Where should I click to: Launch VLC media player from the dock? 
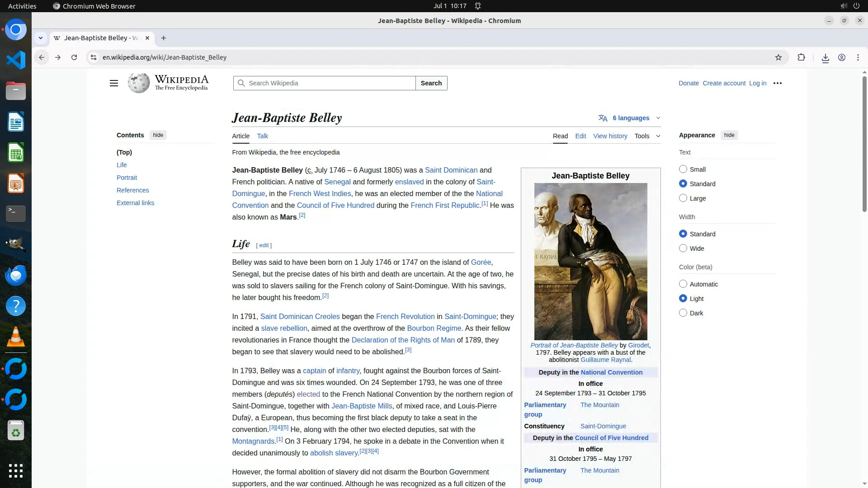(x=16, y=337)
